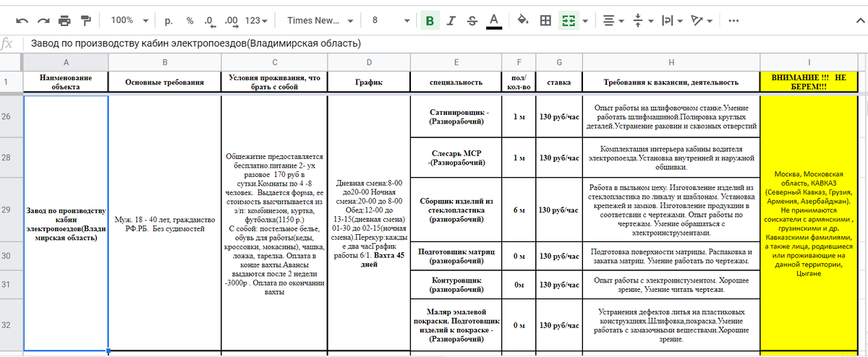
Task: Click the 'ставка' header cell
Action: click(x=558, y=82)
